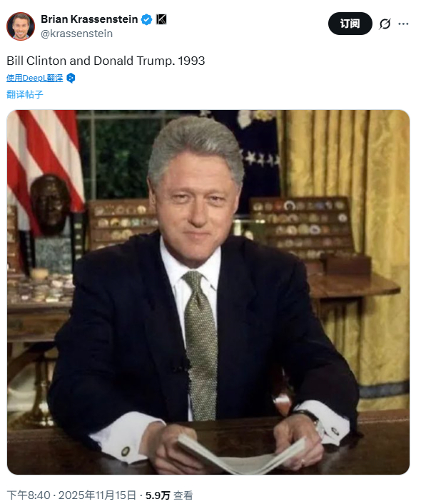The height and width of the screenshot is (504, 421).
Task: Click the 查看 views label
Action: coord(183,495)
